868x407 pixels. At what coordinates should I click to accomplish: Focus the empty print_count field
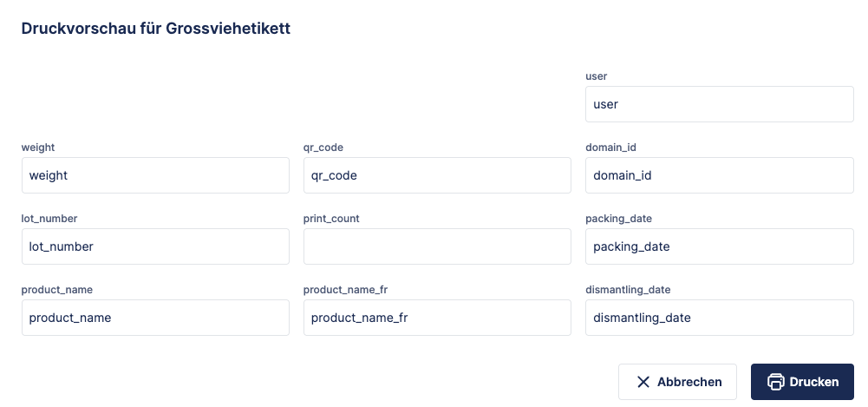(437, 246)
